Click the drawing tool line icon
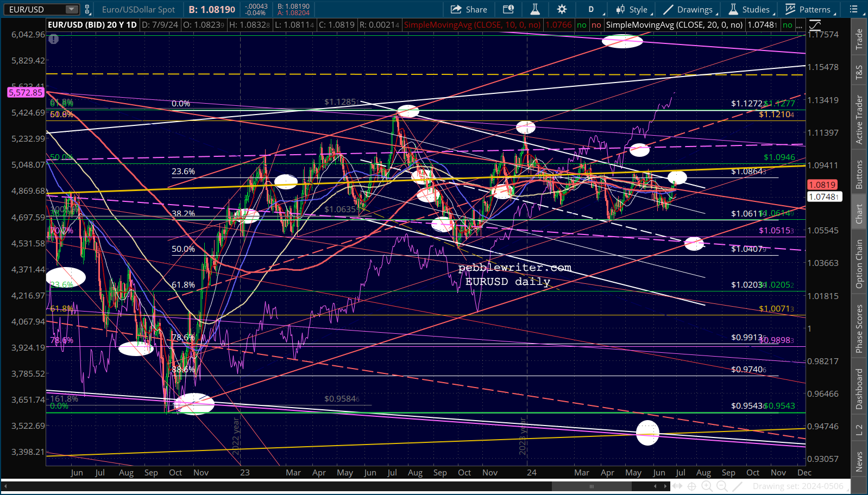Screen dimensions: 868x495 738,486
